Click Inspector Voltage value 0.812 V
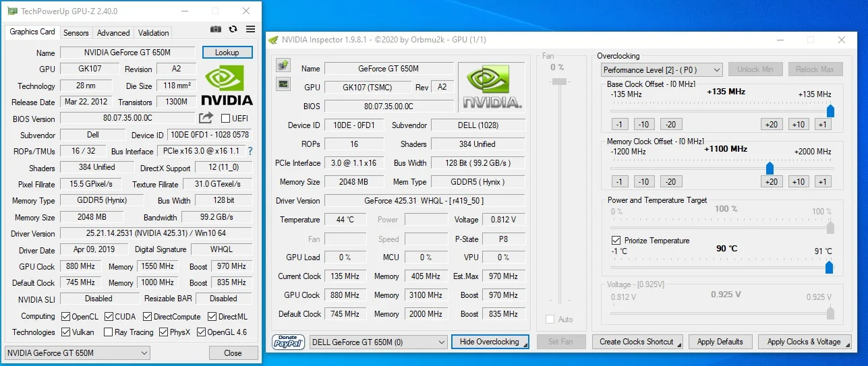The image size is (868, 366). pyautogui.click(x=504, y=220)
